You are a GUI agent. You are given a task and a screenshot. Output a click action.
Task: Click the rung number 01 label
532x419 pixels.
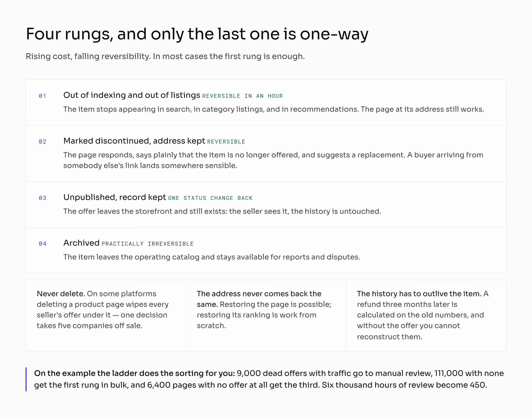click(x=43, y=96)
